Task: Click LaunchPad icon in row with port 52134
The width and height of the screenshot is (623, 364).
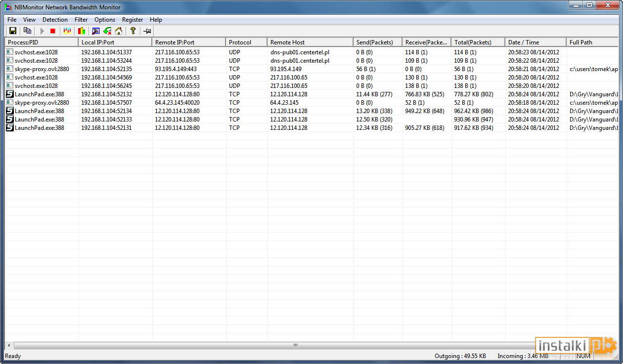Action: (10, 111)
